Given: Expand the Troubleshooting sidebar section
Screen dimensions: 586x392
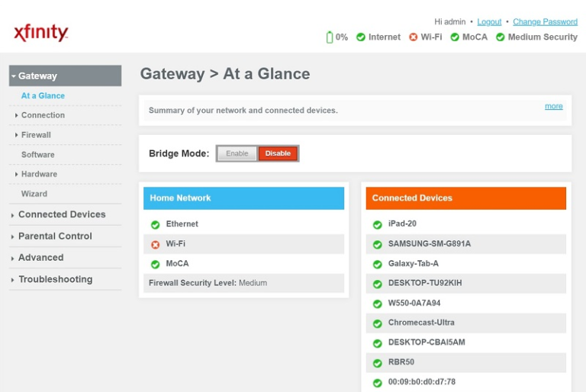Looking at the screenshot, I should (55, 280).
